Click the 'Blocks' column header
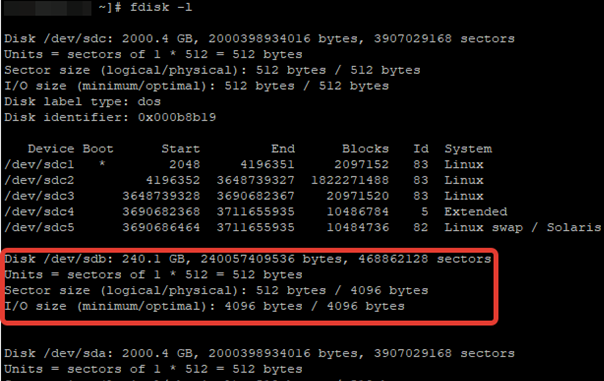This screenshot has width=604, height=381. pyautogui.click(x=365, y=149)
